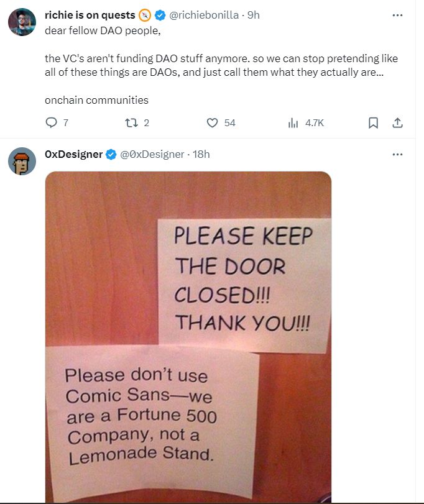Click the 0xDesigner display name

tap(73, 154)
